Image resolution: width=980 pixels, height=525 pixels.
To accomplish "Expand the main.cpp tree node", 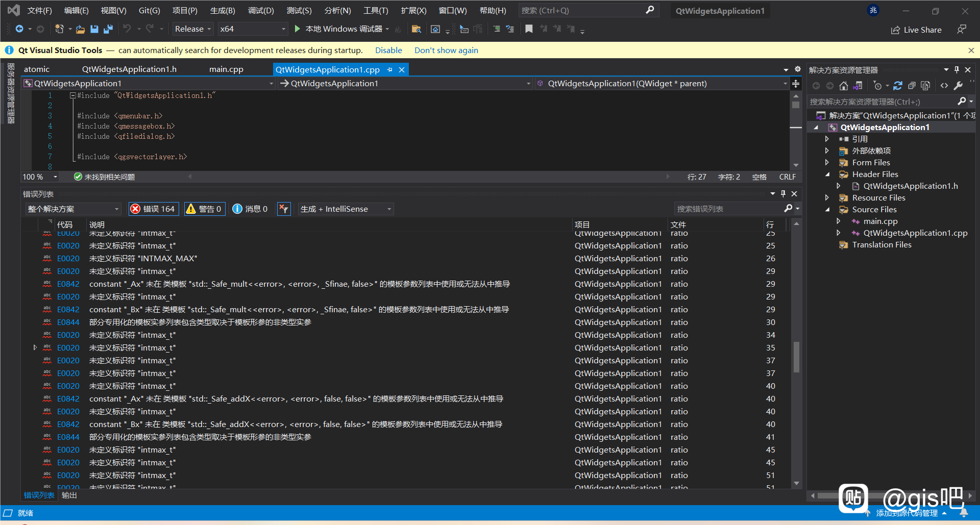I will point(839,221).
